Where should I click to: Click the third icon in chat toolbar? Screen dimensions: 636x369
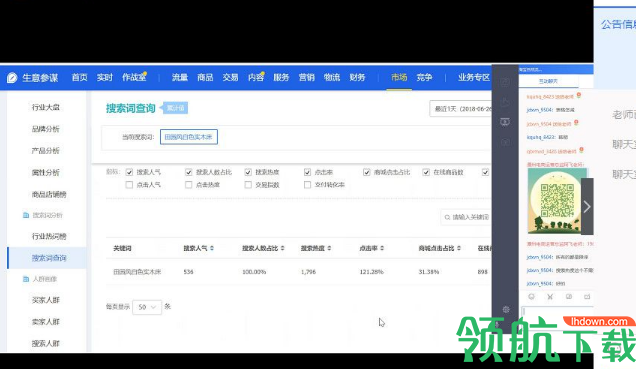[x=569, y=297]
